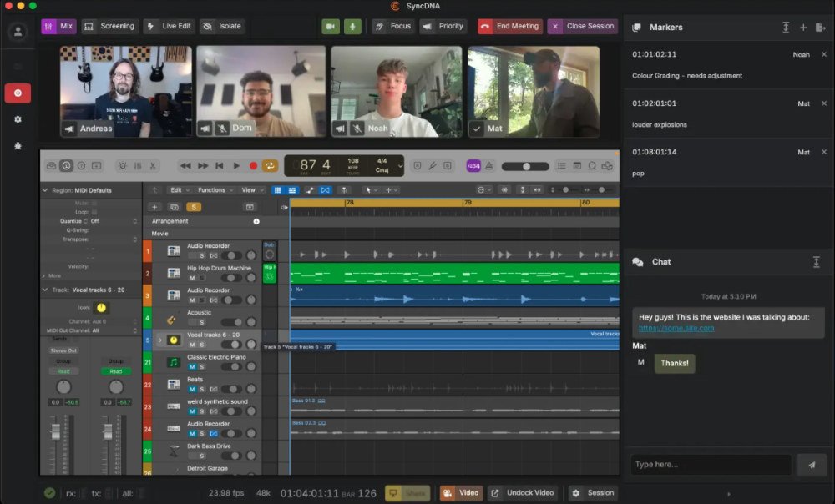The image size is (835, 504).
Task: Click Close Session
Action: [583, 26]
